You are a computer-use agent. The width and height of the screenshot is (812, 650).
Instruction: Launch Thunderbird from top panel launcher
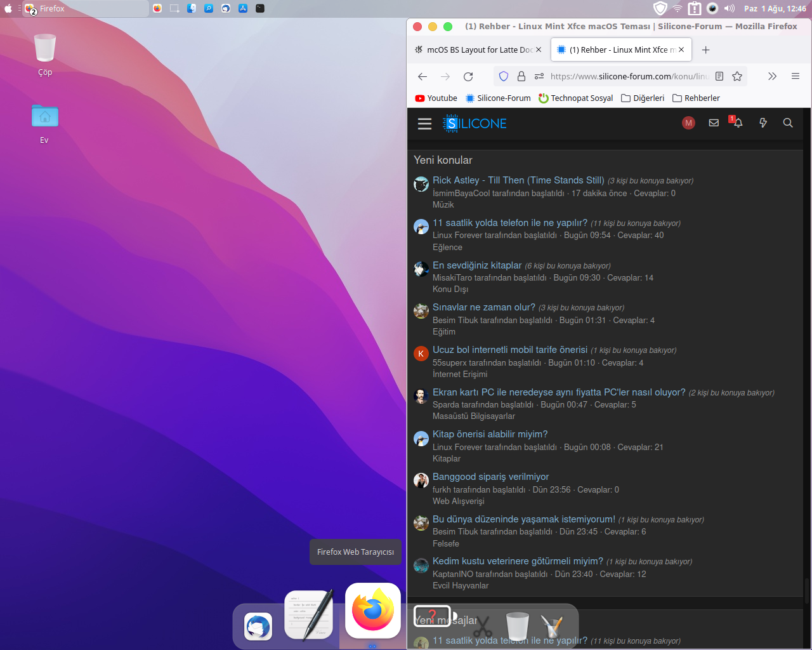[x=226, y=8]
